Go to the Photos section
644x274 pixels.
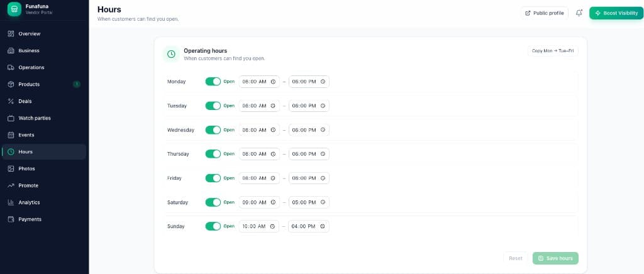(44, 168)
